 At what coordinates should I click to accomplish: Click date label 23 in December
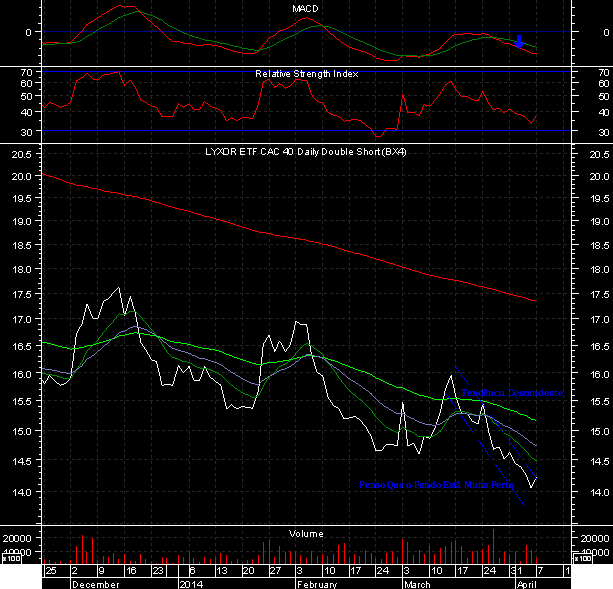pyautogui.click(x=158, y=571)
